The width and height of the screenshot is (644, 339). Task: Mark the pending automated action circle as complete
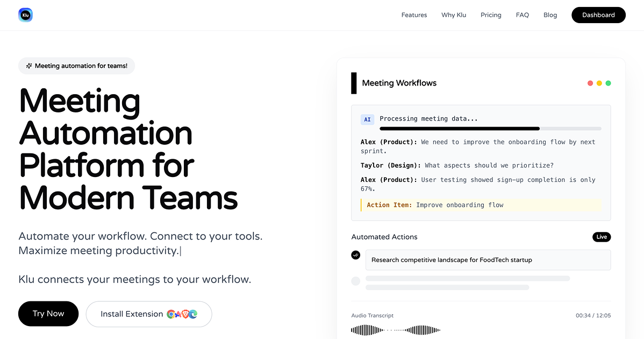pos(355,281)
